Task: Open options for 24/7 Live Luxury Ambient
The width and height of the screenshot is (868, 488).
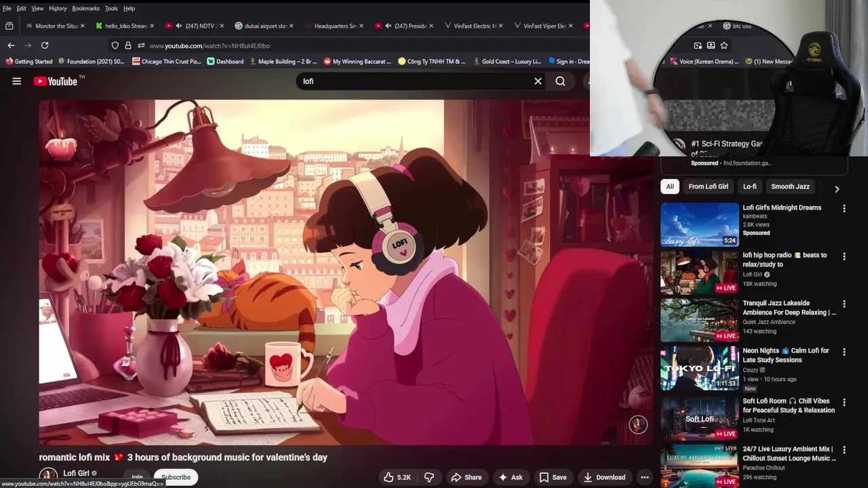Action: click(844, 450)
